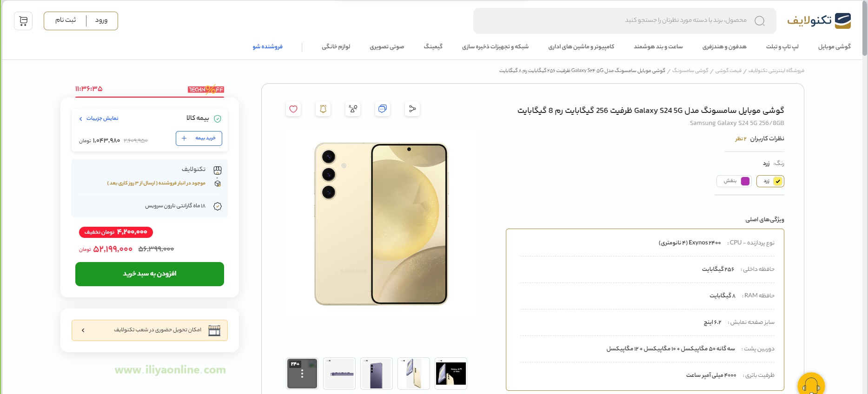Open گوشی موبایل menu item
Image resolution: width=868 pixels, height=394 pixels.
pos(835,46)
